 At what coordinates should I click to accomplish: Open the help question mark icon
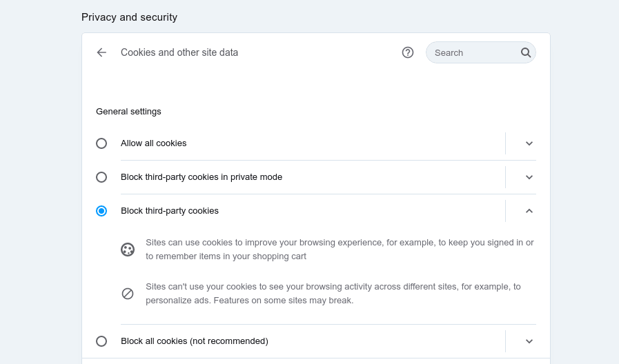408,52
